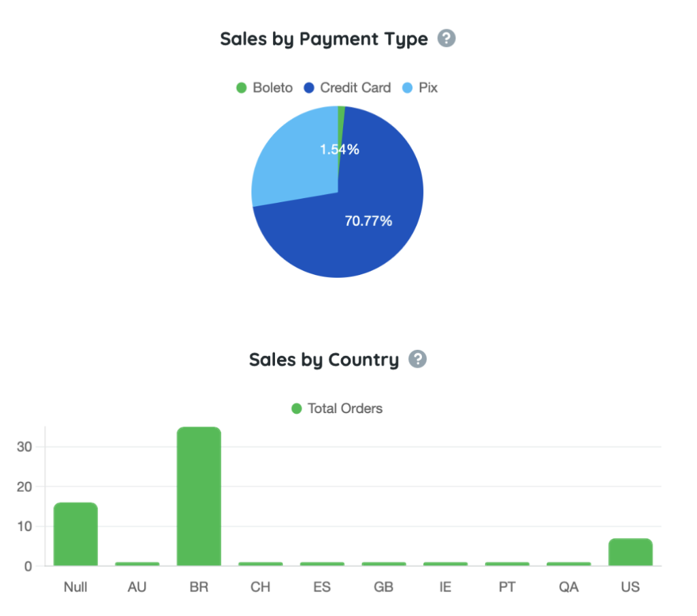Click the AU bar in Sales by Country
This screenshot has height=616, width=697.
coord(137,564)
